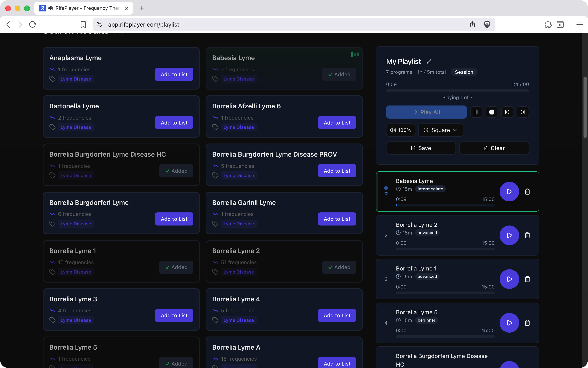Image resolution: width=588 pixels, height=368 pixels.
Task: Click Lyme Disease tag on Anaplasma Lyme card
Action: coord(76,79)
